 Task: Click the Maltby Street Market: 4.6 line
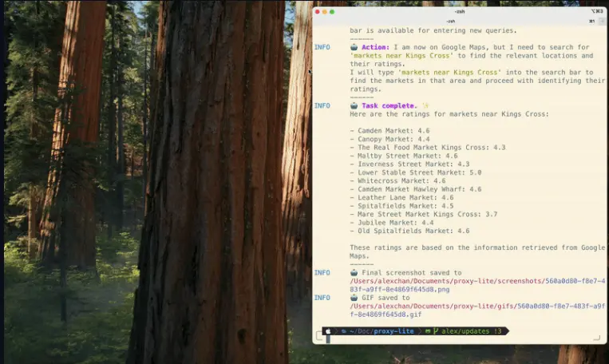[x=404, y=156]
